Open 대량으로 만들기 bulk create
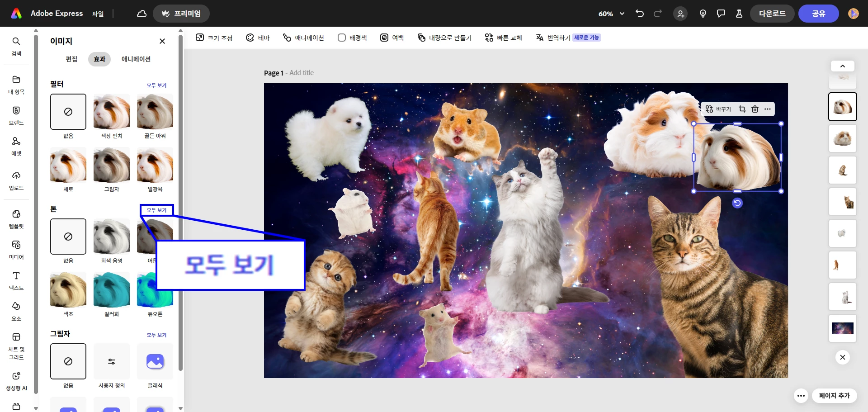This screenshot has width=868, height=412. pos(444,38)
